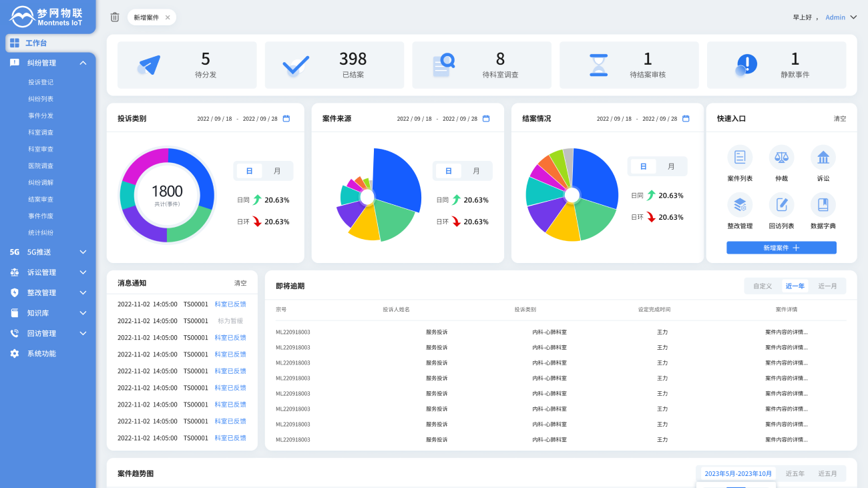Go to 投诉登记 in sidebar
Image resolution: width=868 pixels, height=488 pixels.
point(41,82)
